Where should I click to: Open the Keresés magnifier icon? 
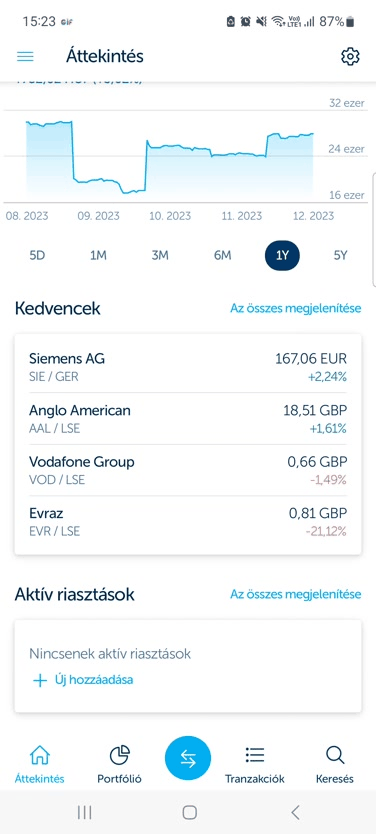[335, 754]
